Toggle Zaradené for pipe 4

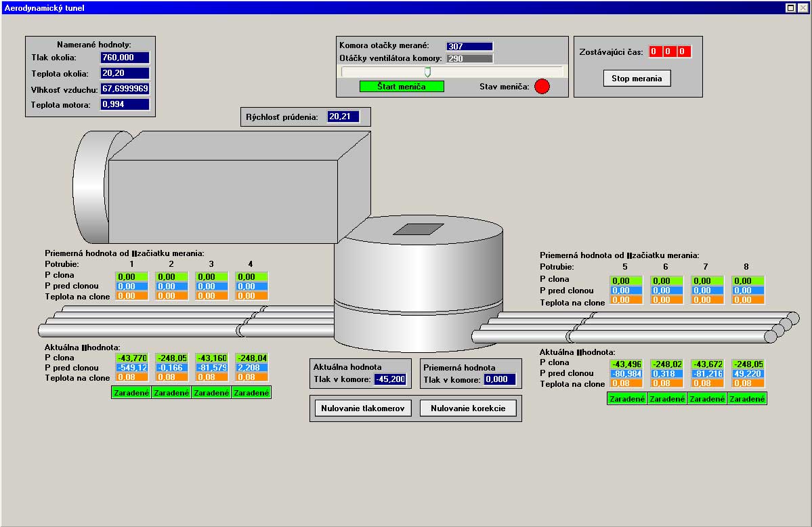tap(251, 393)
